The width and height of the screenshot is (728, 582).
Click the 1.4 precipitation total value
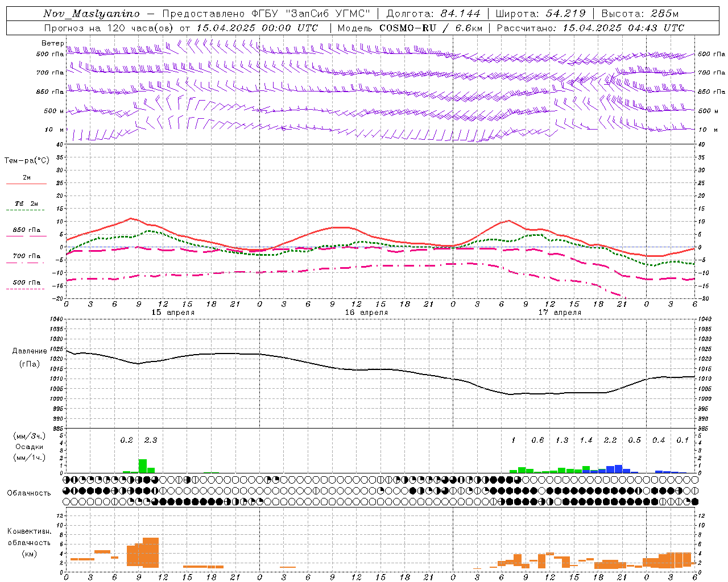coord(586,440)
